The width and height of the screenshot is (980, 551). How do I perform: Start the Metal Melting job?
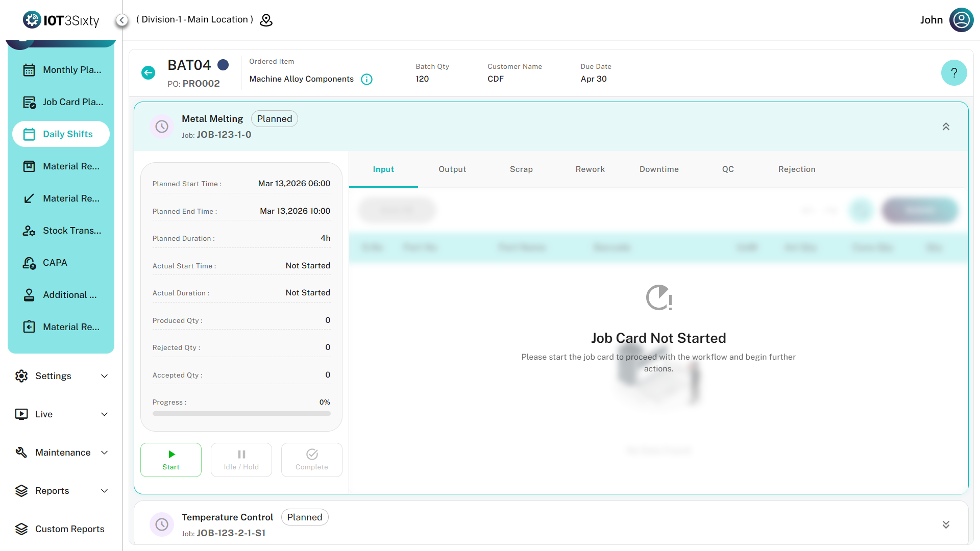[171, 460]
